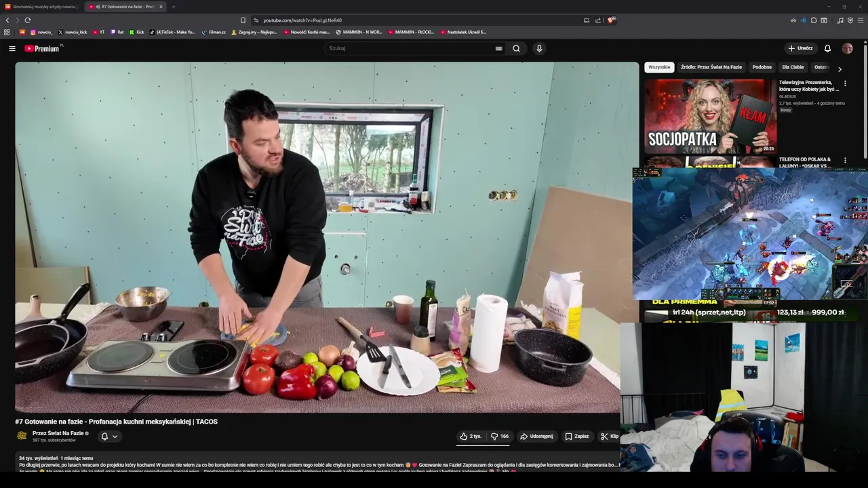The height and width of the screenshot is (488, 868).
Task: Click the game overlay stream picture
Action: (x=750, y=234)
